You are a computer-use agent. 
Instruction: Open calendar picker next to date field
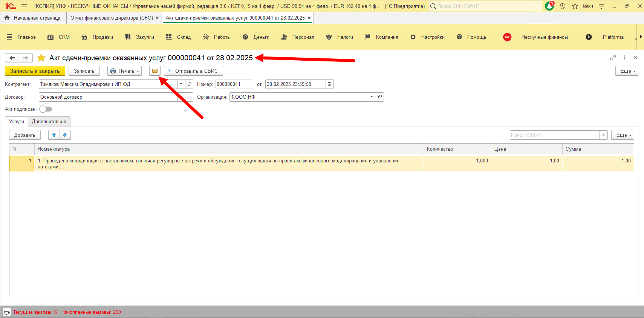coord(330,84)
